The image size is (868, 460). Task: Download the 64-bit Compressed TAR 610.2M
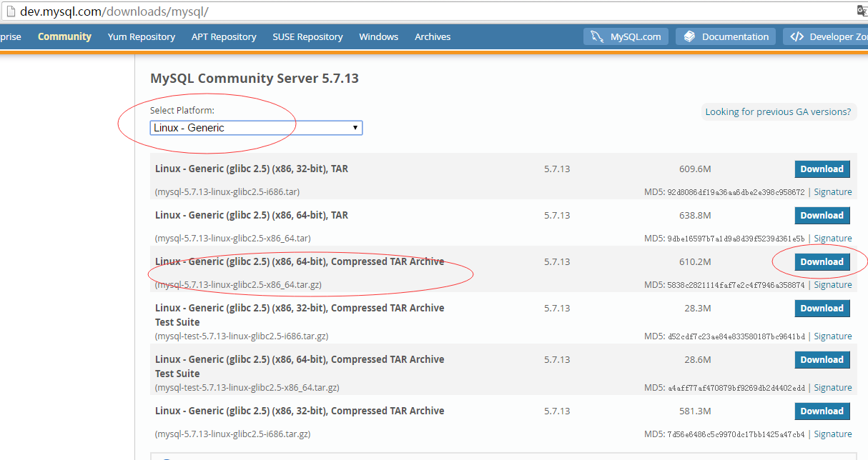822,262
